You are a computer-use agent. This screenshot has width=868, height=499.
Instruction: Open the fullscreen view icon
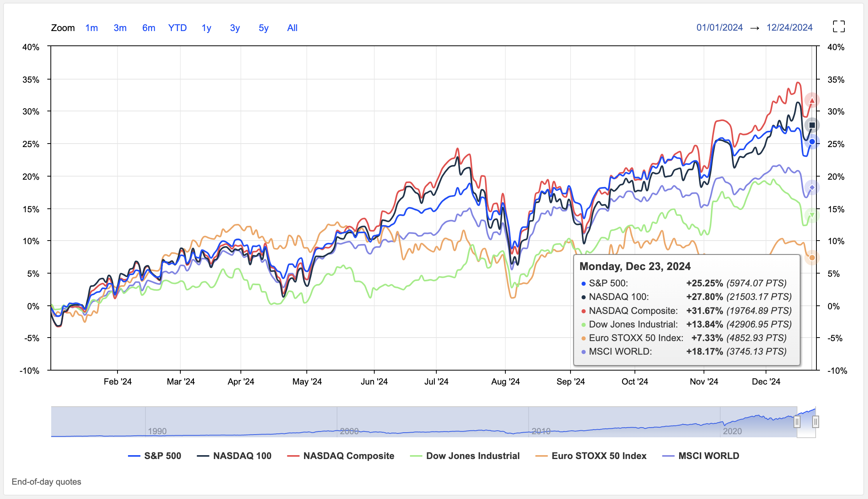point(839,26)
